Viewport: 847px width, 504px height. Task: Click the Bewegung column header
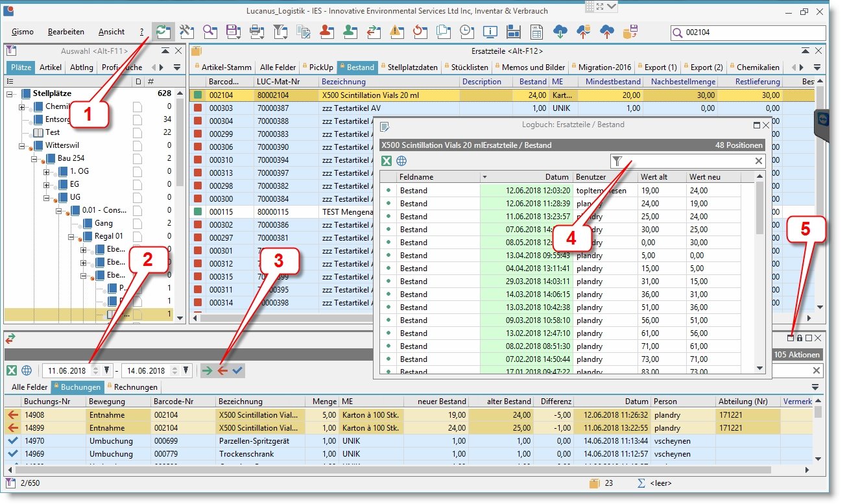coord(117,402)
